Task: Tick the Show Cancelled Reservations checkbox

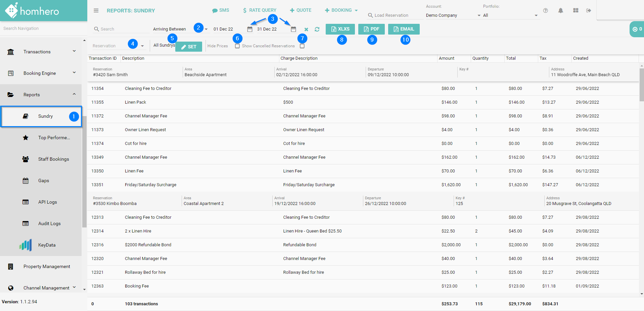Action: point(302,46)
